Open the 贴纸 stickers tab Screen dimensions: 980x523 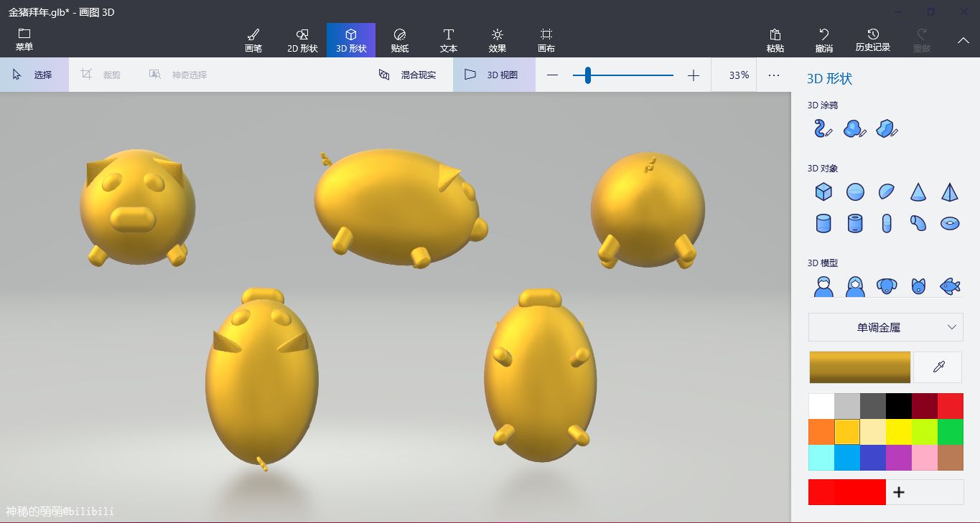400,40
